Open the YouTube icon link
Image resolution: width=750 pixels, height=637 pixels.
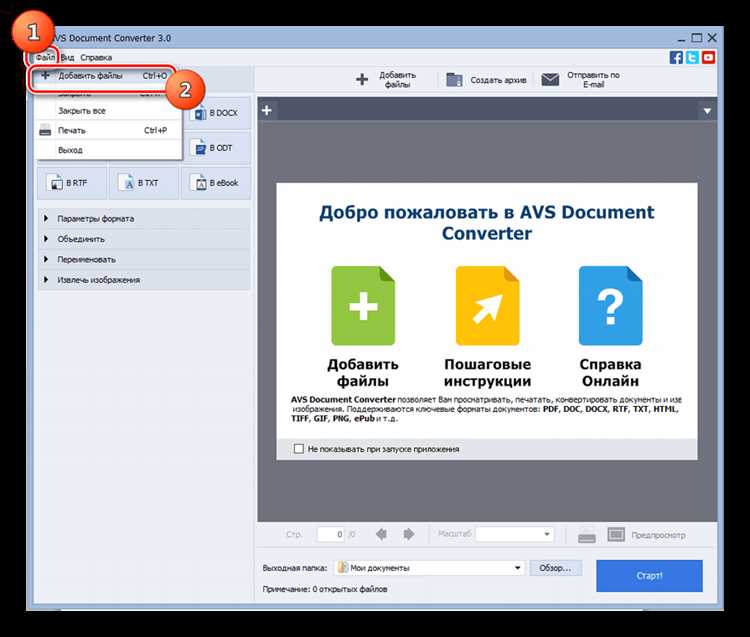(708, 57)
